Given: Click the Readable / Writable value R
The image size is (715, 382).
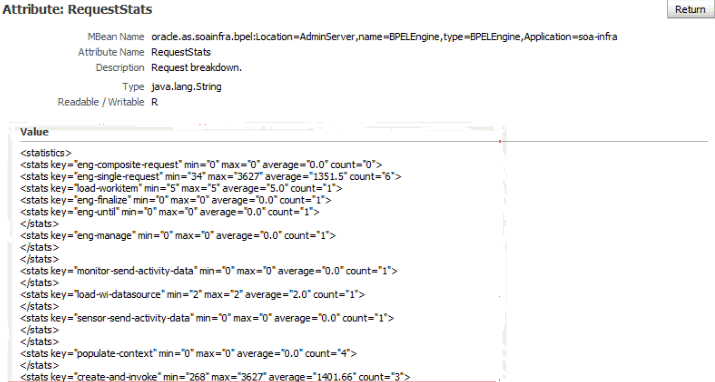Looking at the screenshot, I should coord(155,102).
